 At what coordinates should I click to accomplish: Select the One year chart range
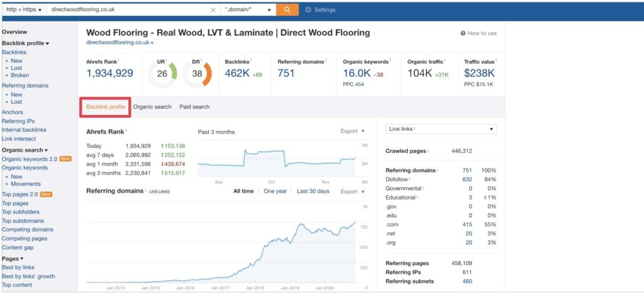coord(275,191)
